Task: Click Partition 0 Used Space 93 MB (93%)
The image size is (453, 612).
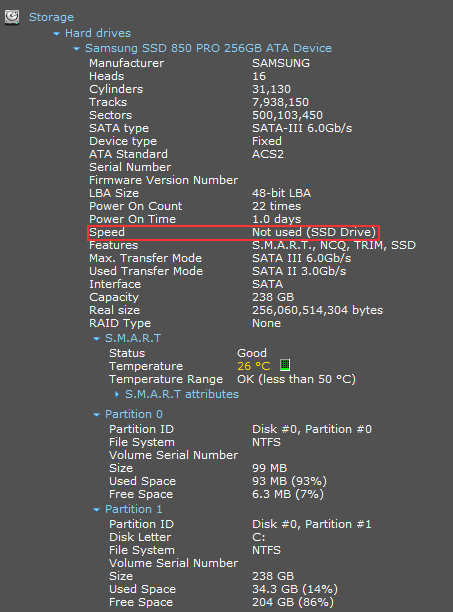Action: coord(289,481)
